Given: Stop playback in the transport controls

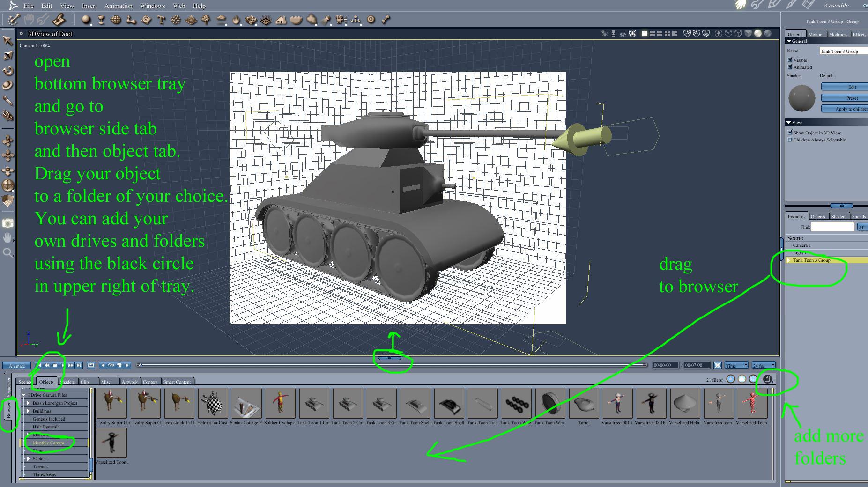Looking at the screenshot, I should [55, 365].
